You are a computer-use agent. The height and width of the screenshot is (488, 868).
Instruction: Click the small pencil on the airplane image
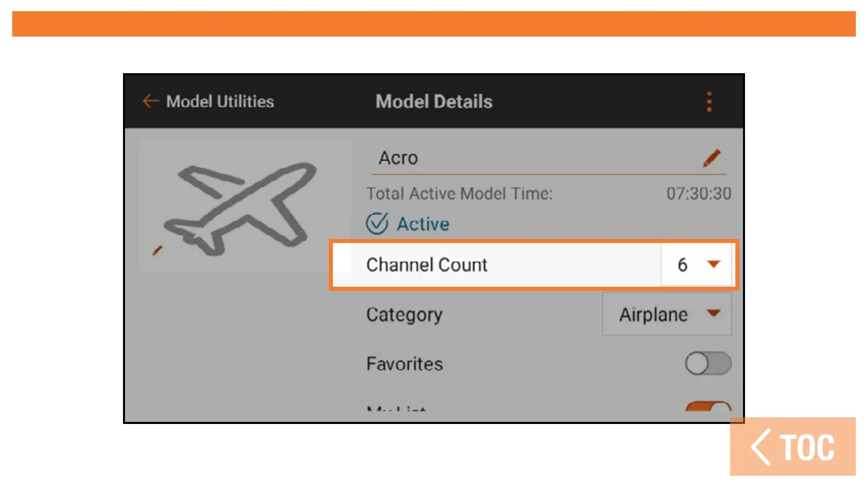coord(158,250)
